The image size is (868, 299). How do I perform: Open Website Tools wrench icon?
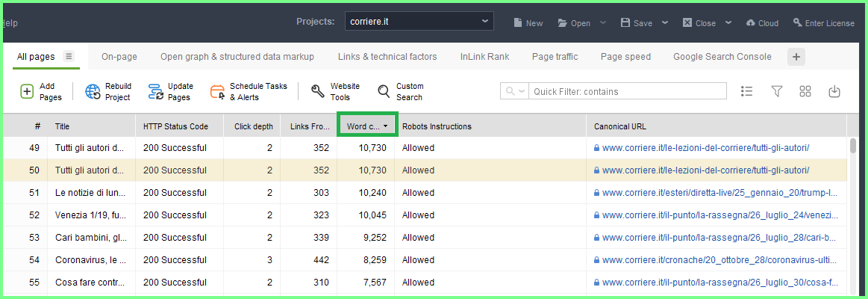[318, 91]
